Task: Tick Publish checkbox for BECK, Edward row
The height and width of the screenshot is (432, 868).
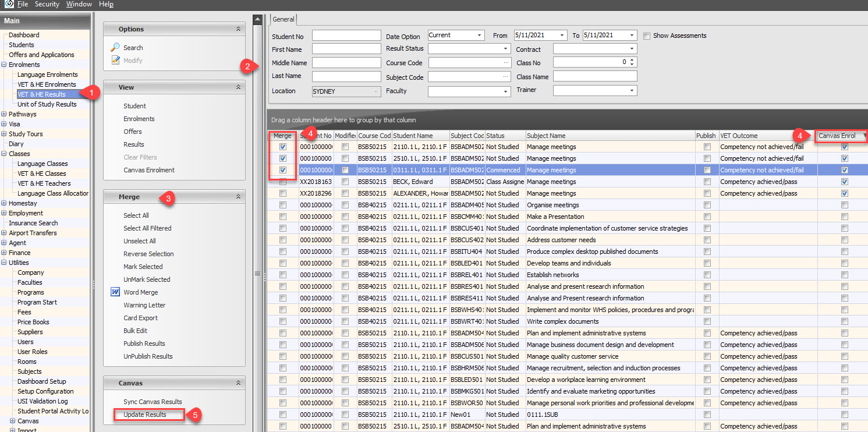Action: (x=707, y=182)
